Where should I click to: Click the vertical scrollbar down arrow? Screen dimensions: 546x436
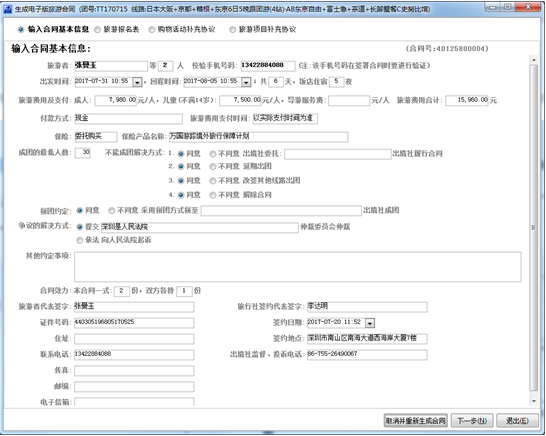click(x=534, y=402)
